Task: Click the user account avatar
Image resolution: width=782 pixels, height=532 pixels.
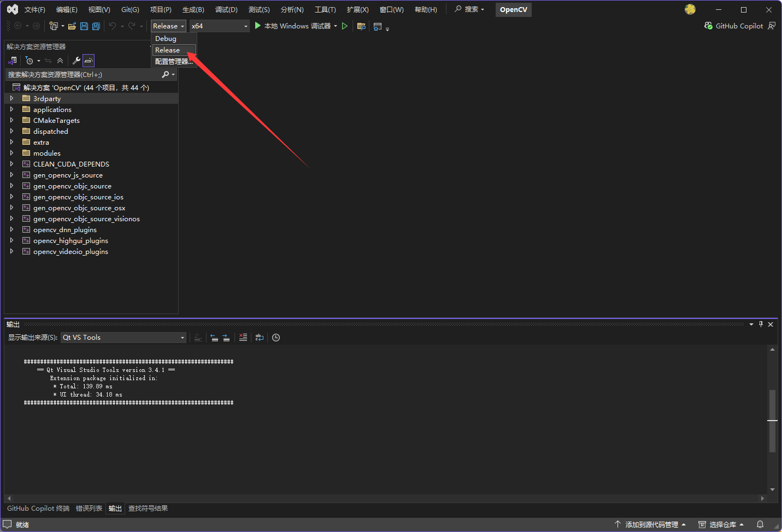Action: 690,9
